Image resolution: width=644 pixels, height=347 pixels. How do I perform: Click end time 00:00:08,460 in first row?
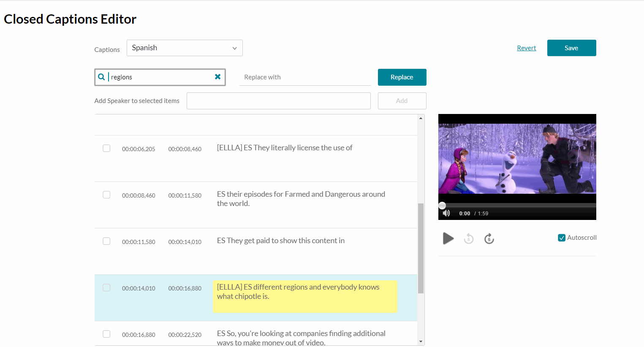(x=185, y=149)
